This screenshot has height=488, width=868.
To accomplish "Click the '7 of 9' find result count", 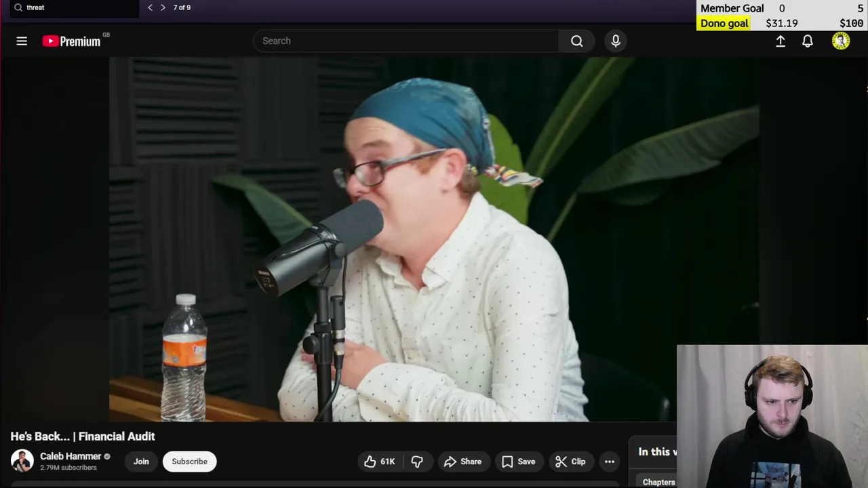I will pyautogui.click(x=182, y=7).
